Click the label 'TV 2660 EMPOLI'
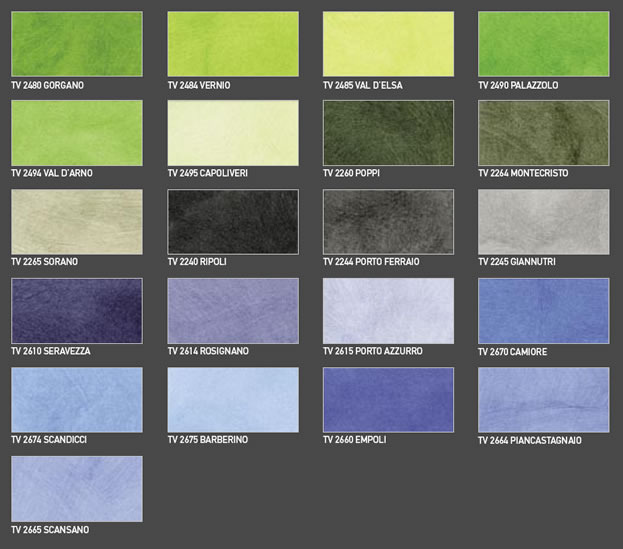The height and width of the screenshot is (549, 623). point(355,440)
